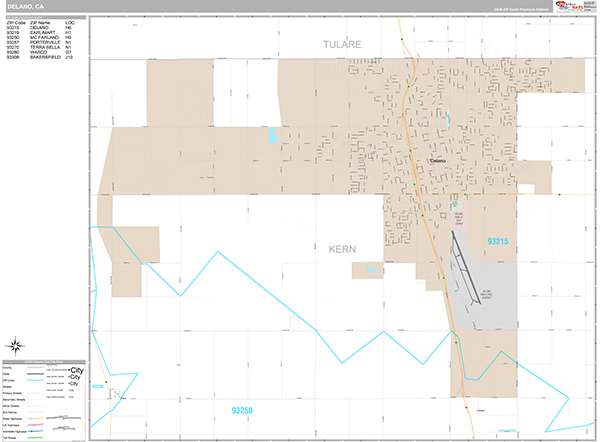This screenshot has height=442, width=600.
Task: Select the 93219 EARLIMART row in ZIP index
Action: click(x=39, y=33)
